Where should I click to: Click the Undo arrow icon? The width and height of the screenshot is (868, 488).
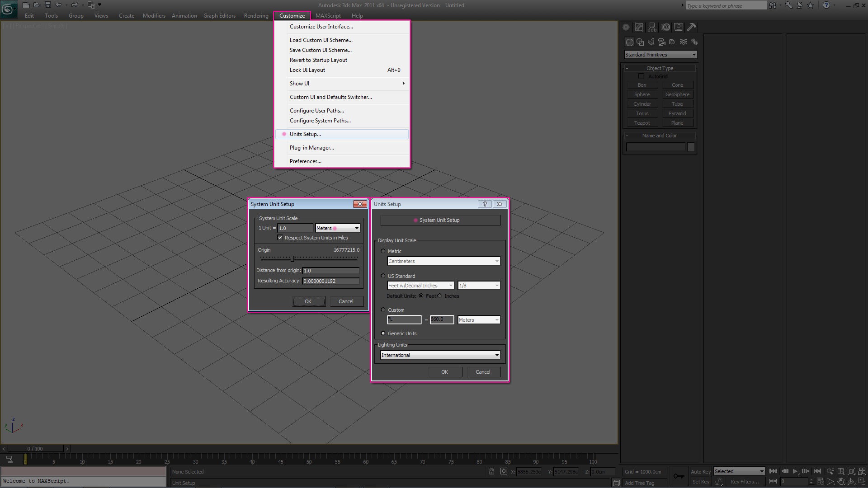59,5
